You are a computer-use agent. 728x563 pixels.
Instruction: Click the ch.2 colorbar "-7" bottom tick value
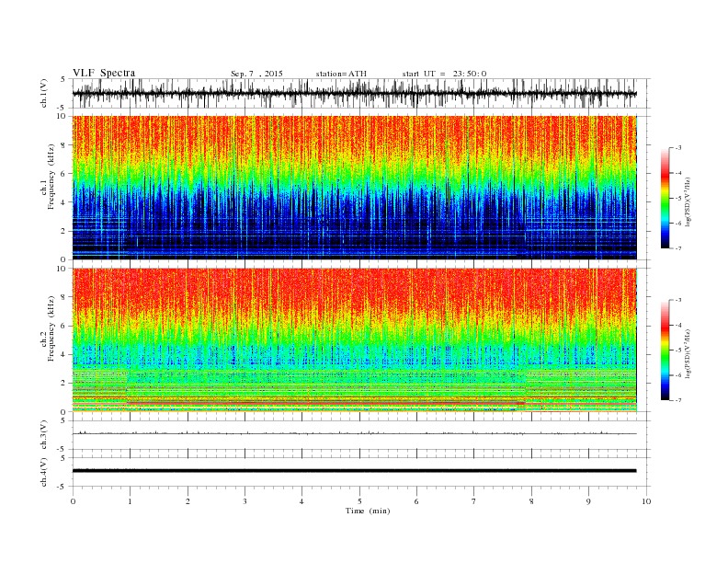pyautogui.click(x=678, y=400)
